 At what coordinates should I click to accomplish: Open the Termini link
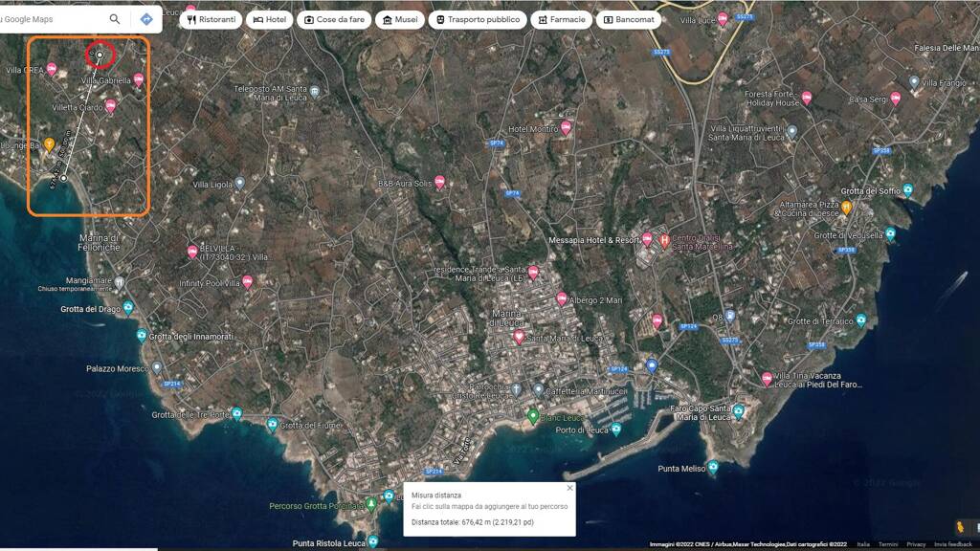tap(887, 544)
